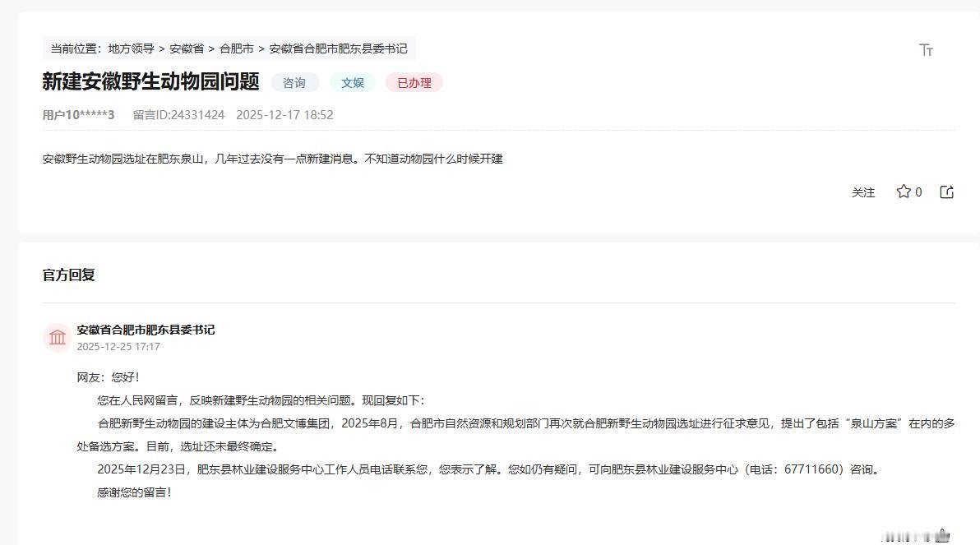
Task: Click the Tt font size icon
Action: pyautogui.click(x=927, y=49)
